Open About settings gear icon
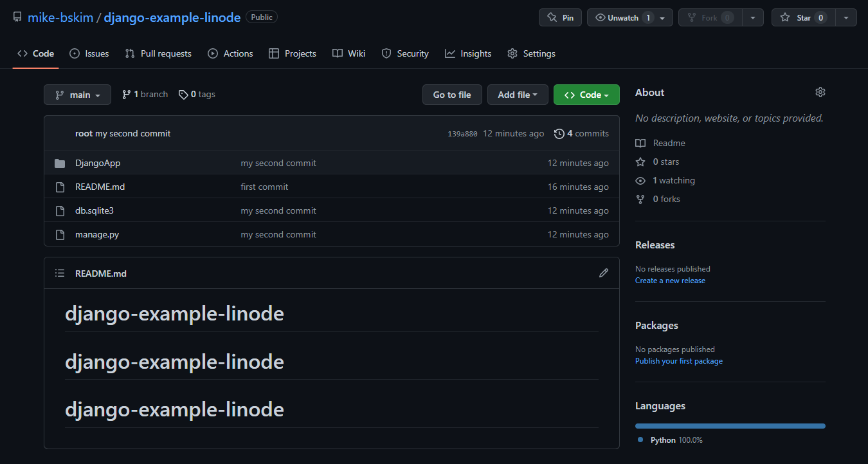868x464 pixels. (820, 92)
